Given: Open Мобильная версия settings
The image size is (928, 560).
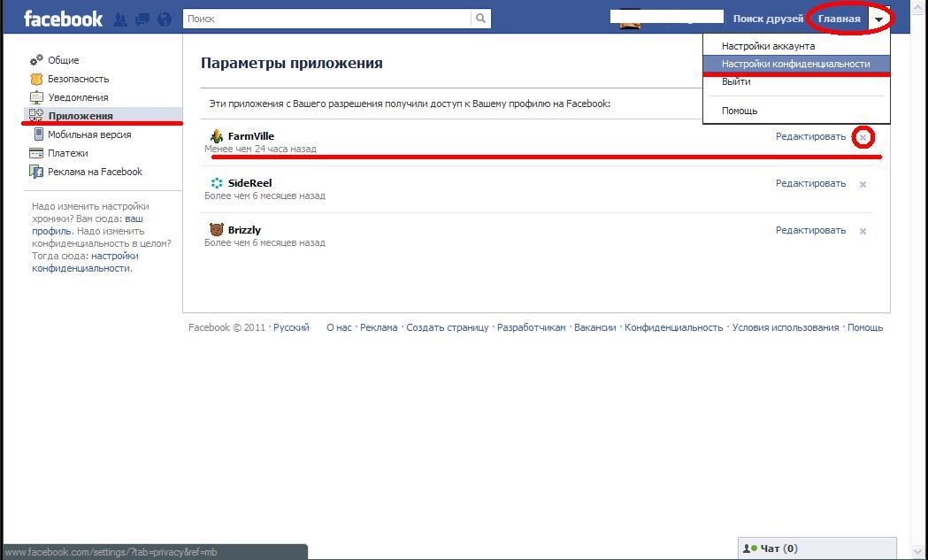Looking at the screenshot, I should 89,135.
